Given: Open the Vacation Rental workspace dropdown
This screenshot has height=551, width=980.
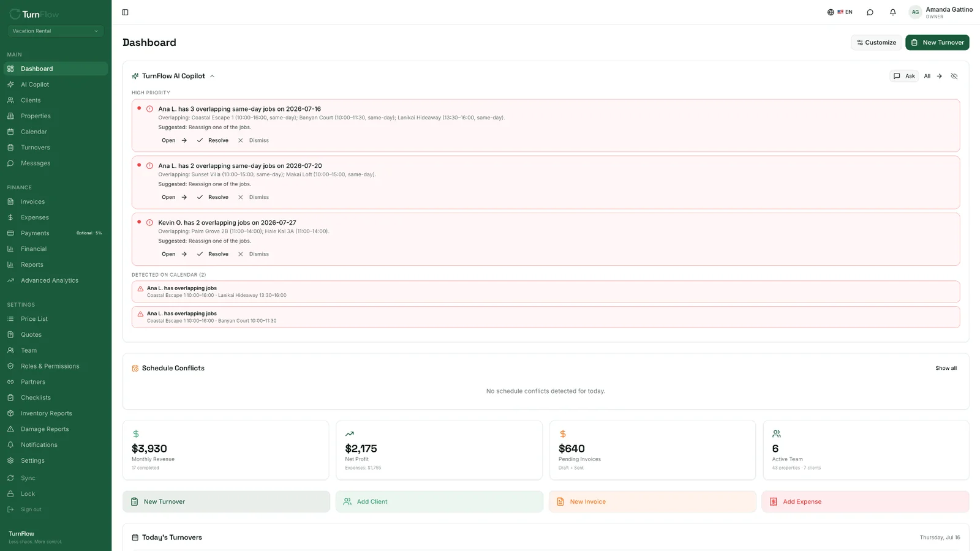Looking at the screenshot, I should 55,31.
